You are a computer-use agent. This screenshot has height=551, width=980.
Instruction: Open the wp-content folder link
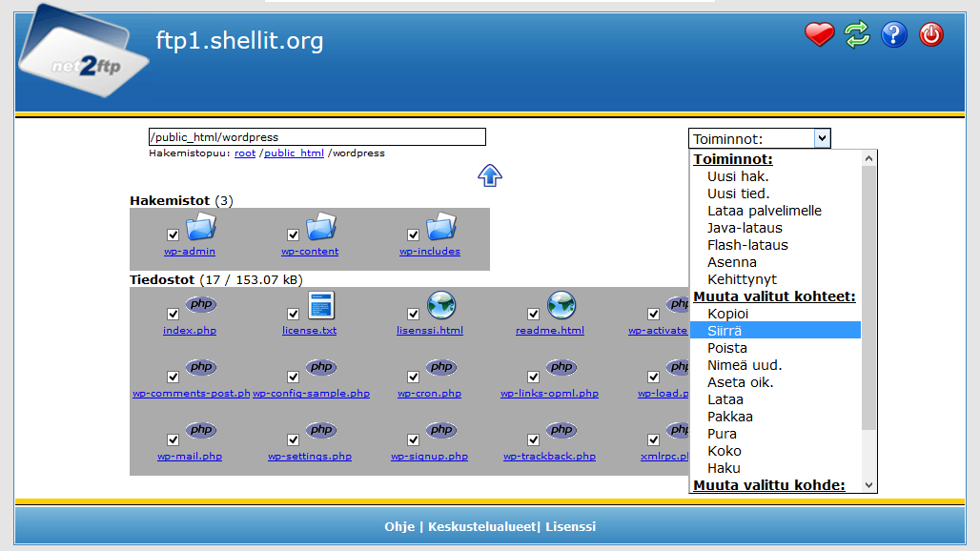[310, 251]
